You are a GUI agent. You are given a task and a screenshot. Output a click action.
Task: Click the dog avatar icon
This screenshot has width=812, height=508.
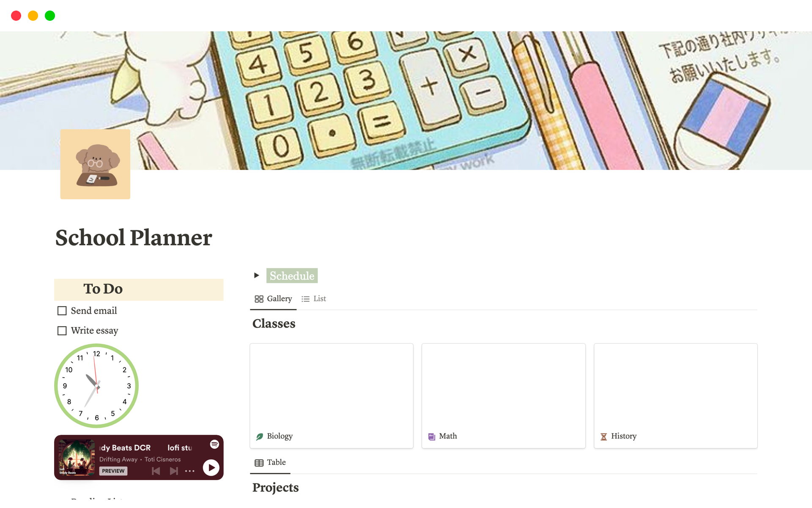coord(95,164)
